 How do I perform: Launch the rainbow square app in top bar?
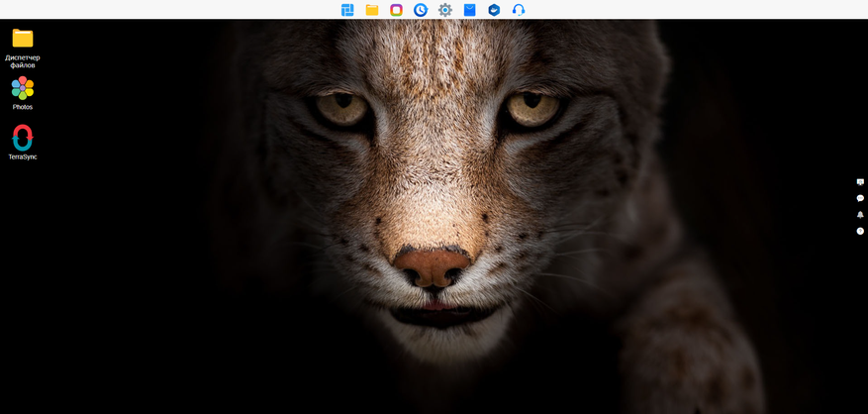coord(396,10)
